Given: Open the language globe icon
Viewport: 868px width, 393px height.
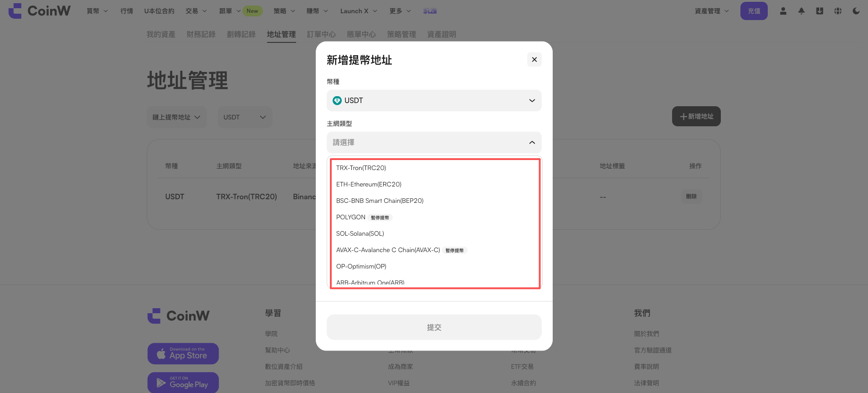Looking at the screenshot, I should pos(838,11).
